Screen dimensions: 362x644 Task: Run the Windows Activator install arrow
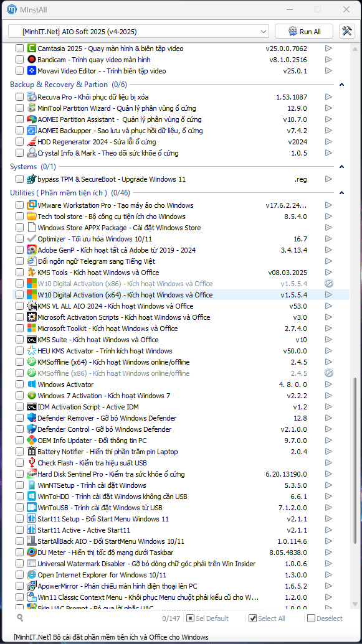tap(328, 385)
